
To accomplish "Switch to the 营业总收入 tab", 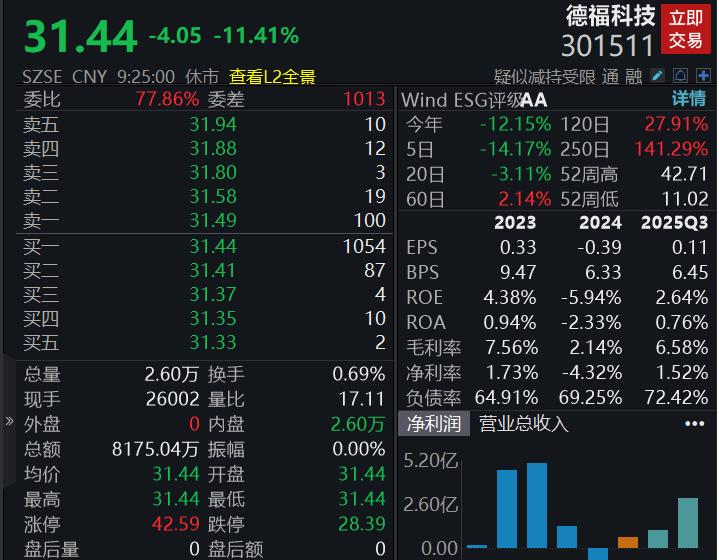I will [523, 423].
